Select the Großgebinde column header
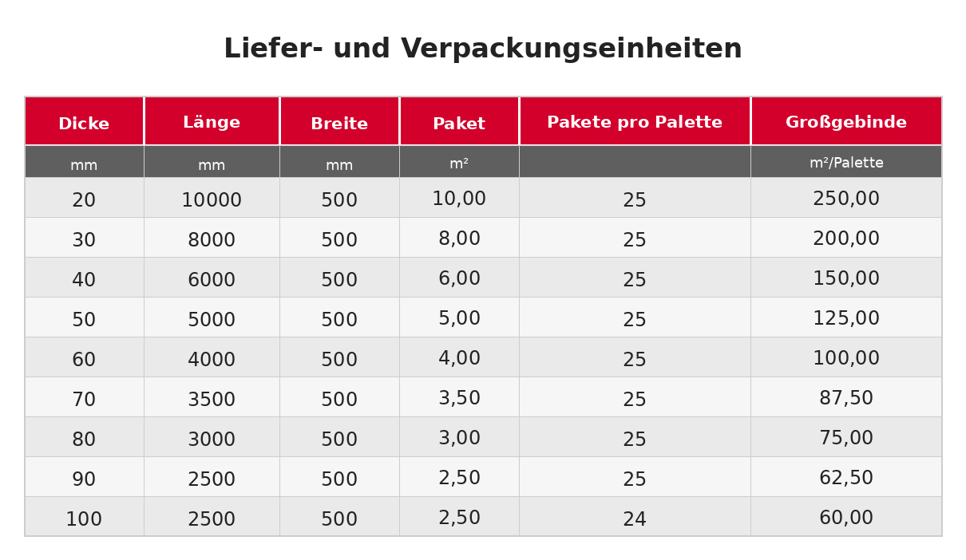 (x=846, y=123)
